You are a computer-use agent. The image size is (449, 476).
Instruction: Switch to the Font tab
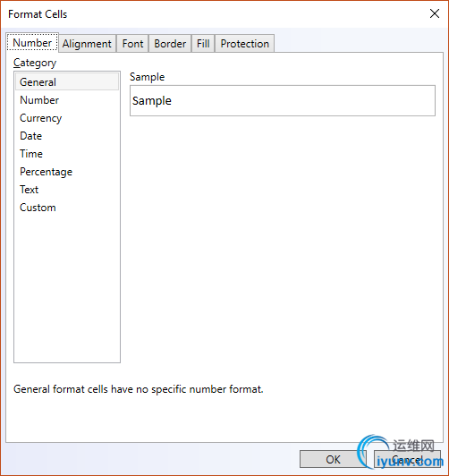click(132, 44)
